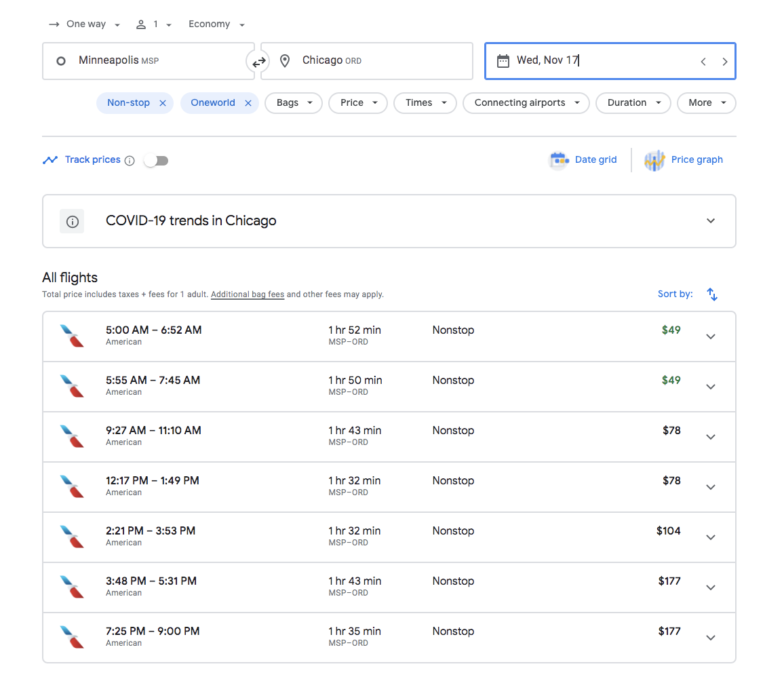784x677 pixels.
Task: Click the Track prices info icon
Action: (x=130, y=160)
